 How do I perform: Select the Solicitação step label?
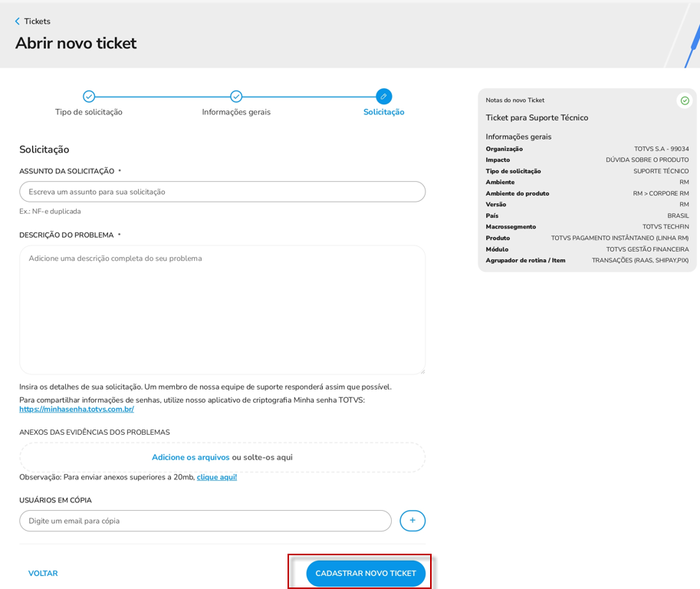[383, 112]
